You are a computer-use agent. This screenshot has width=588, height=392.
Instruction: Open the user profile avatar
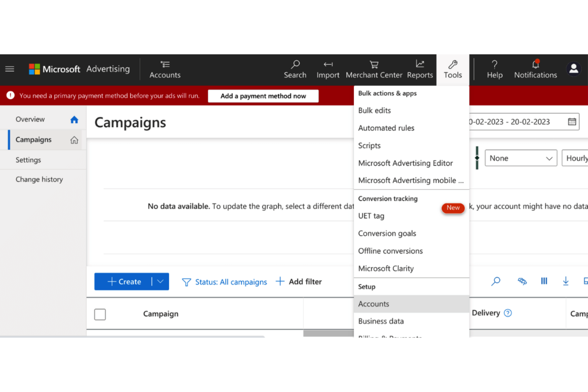click(574, 69)
